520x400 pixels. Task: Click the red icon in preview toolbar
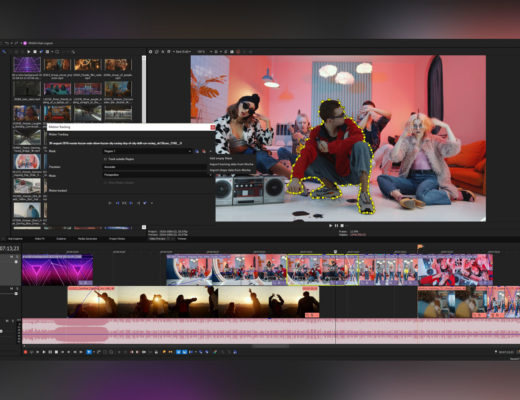point(238,52)
